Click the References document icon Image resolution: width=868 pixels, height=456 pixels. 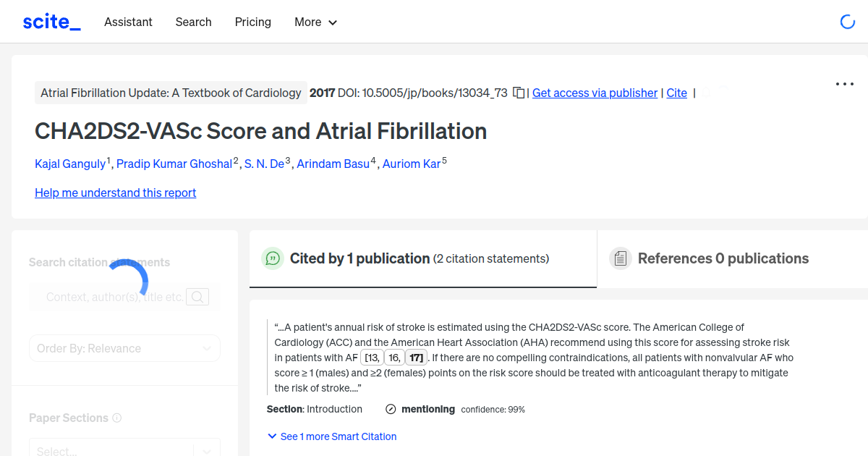[x=621, y=258]
